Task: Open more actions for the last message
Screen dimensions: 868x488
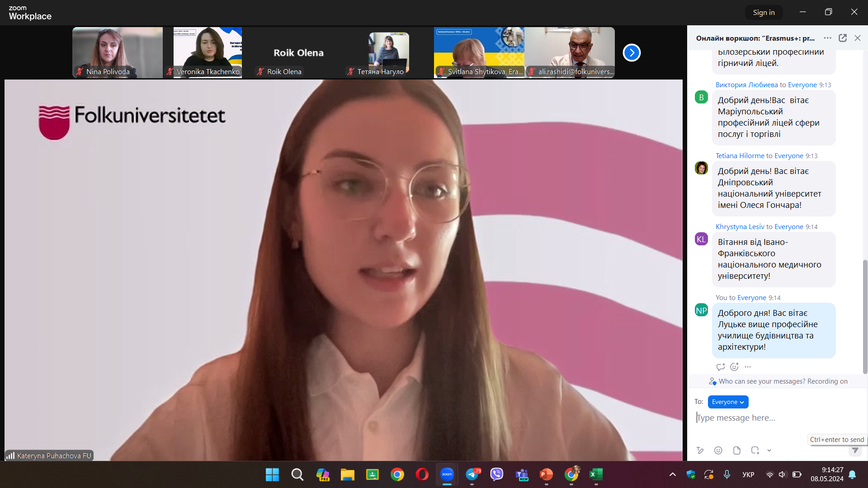Action: click(x=748, y=367)
